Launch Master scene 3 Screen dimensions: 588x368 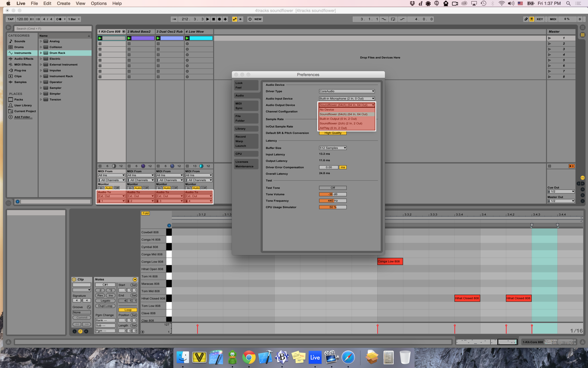(x=549, y=49)
